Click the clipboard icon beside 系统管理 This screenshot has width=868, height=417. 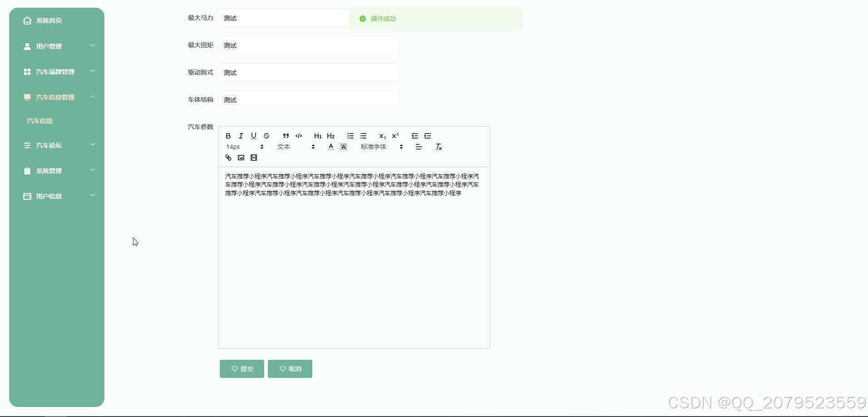click(27, 171)
